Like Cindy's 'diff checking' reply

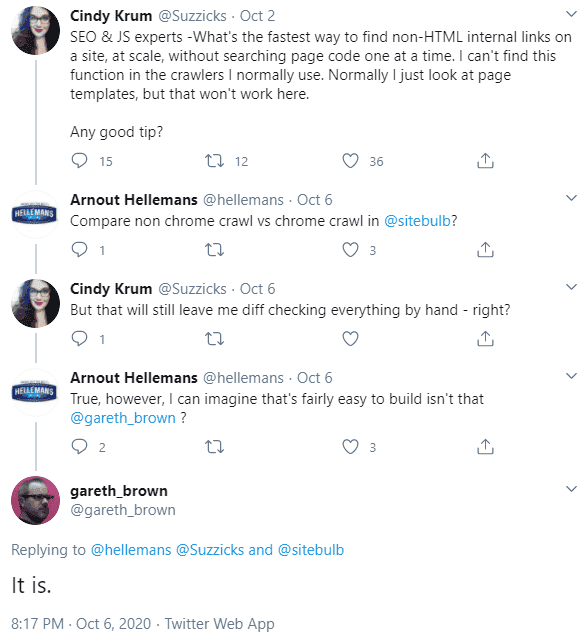click(350, 338)
